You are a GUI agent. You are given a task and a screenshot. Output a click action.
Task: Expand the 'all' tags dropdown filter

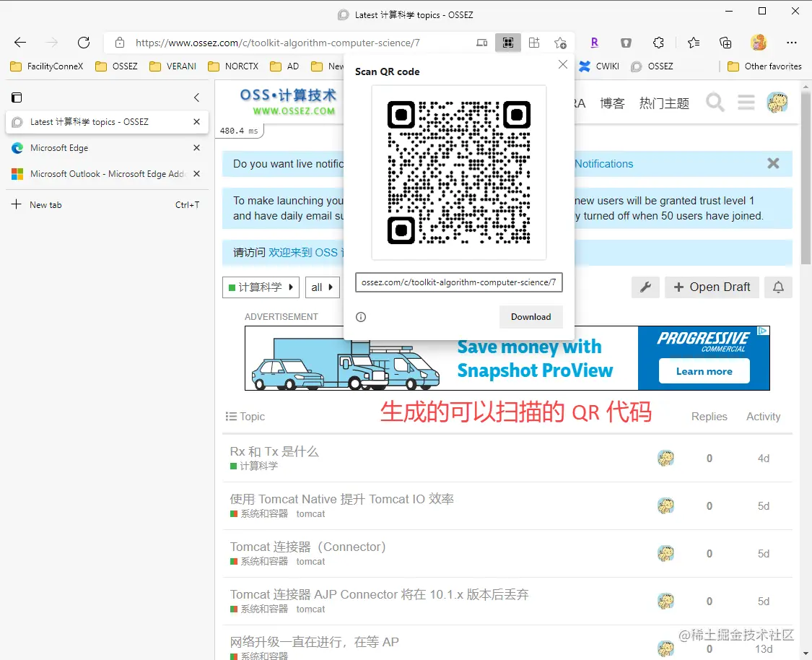pos(323,287)
